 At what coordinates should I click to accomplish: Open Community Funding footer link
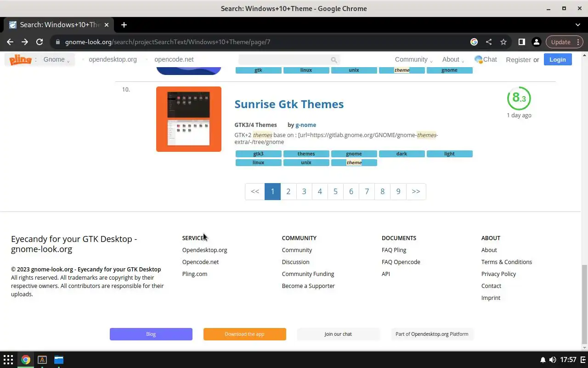coord(308,274)
